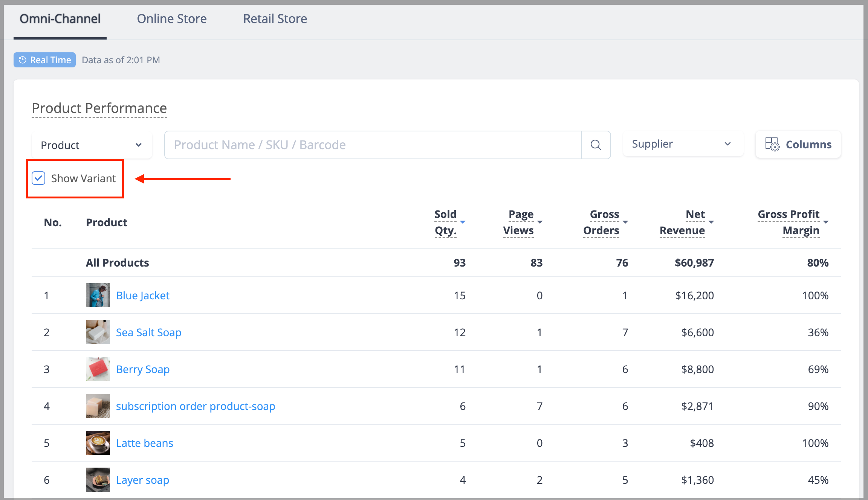Click the Product Name / SKU search field
868x500 pixels.
[x=373, y=145]
